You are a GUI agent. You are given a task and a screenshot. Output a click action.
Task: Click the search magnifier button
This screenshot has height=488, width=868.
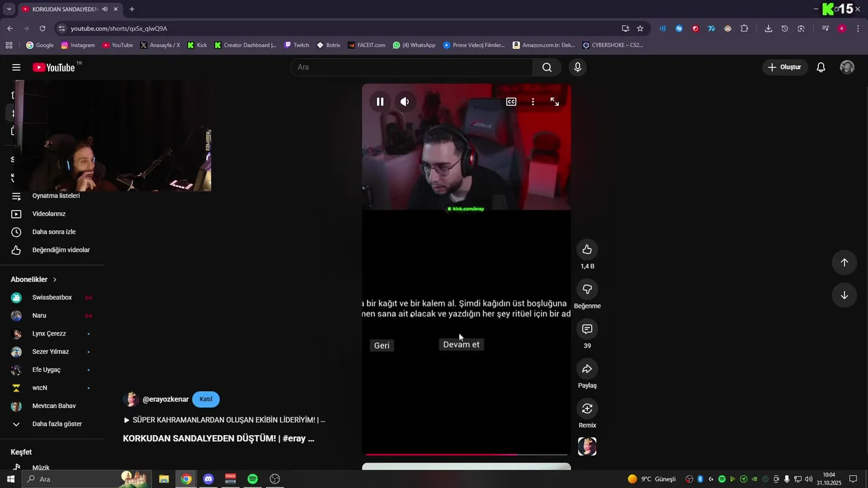pos(547,67)
